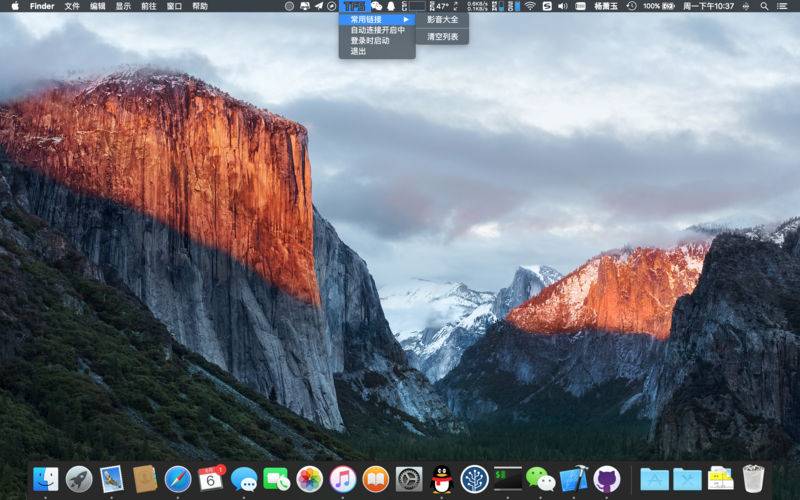Open the 帮助 menu
Image resolution: width=800 pixels, height=500 pixels.
click(x=200, y=6)
